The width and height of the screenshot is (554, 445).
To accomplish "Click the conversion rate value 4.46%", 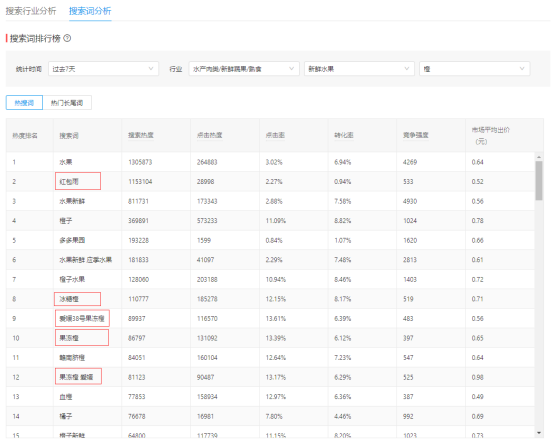I will pos(343,416).
